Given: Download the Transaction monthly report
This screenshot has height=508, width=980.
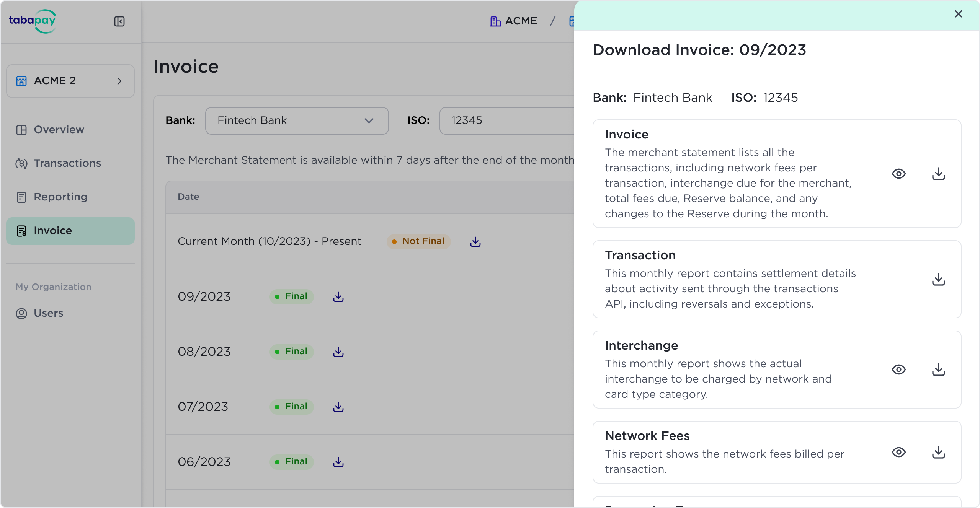Looking at the screenshot, I should [938, 279].
